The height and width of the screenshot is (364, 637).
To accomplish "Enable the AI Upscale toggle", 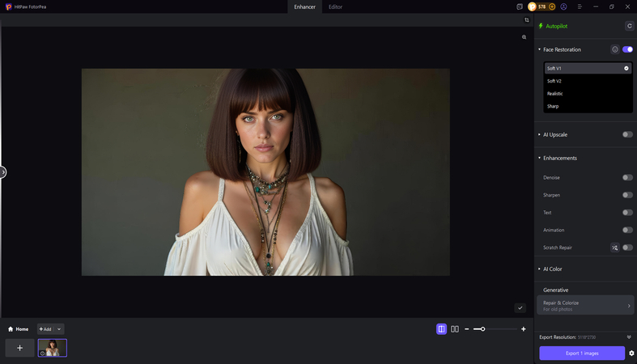I will click(627, 134).
